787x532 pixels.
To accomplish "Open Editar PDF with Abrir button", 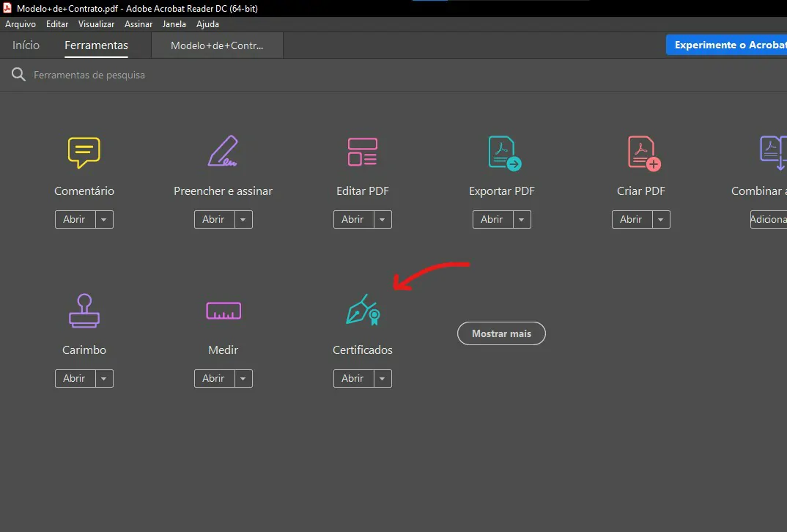I will [x=353, y=219].
